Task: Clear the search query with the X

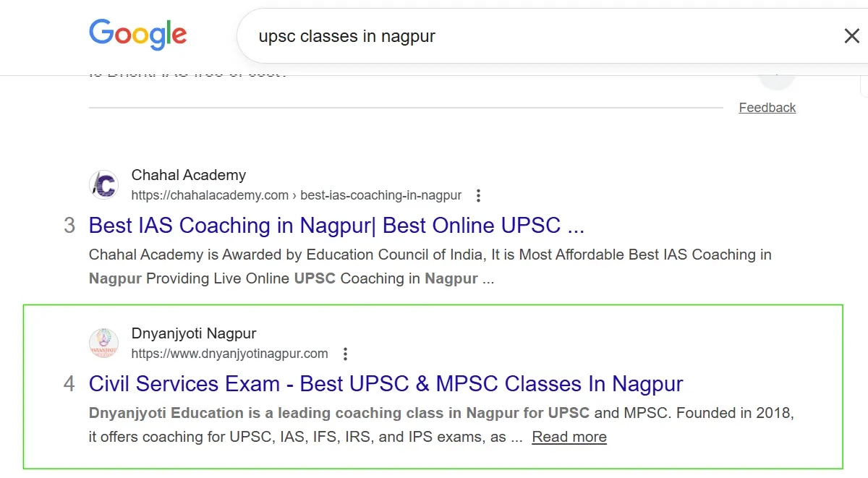Action: tap(851, 36)
